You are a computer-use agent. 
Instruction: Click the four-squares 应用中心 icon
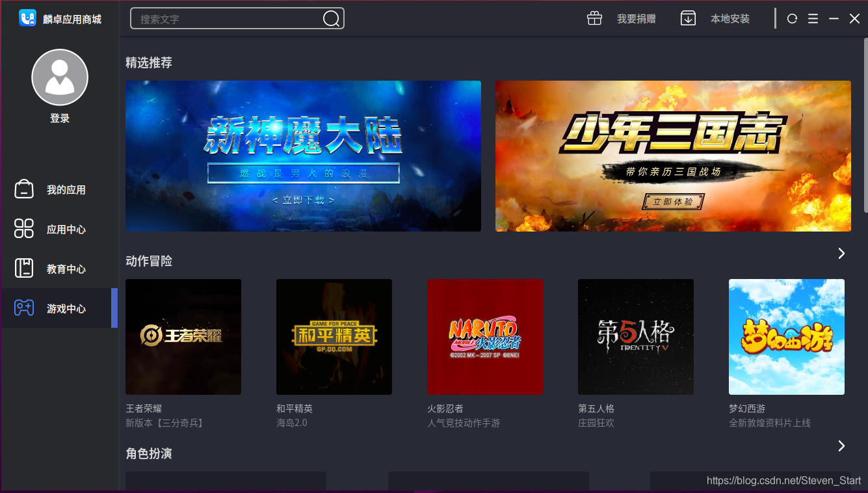pos(24,229)
